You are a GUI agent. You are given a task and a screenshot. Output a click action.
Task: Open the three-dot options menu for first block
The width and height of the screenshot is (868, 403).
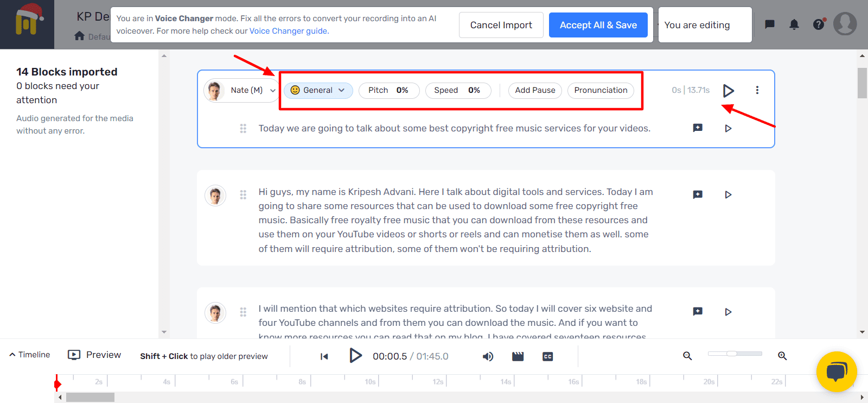click(x=757, y=90)
